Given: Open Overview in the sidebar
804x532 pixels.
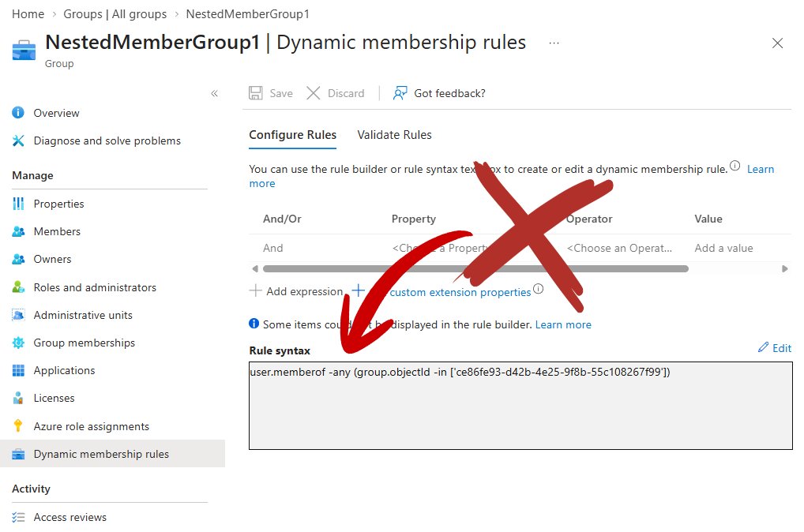Looking at the screenshot, I should tap(56, 113).
